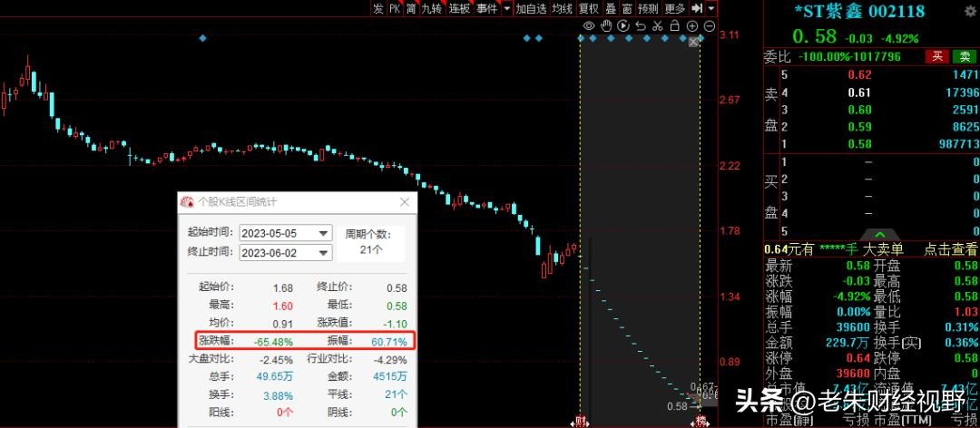Click the 涨停 0.64 price
This screenshot has height=428, width=980.
pos(858,359)
